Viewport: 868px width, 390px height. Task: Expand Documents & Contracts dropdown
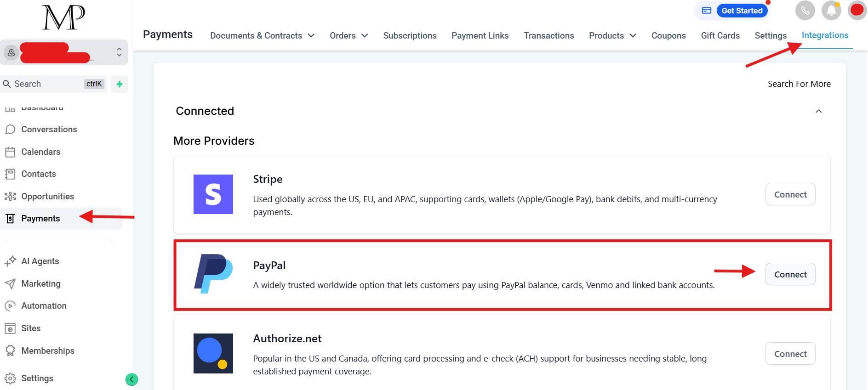point(311,36)
